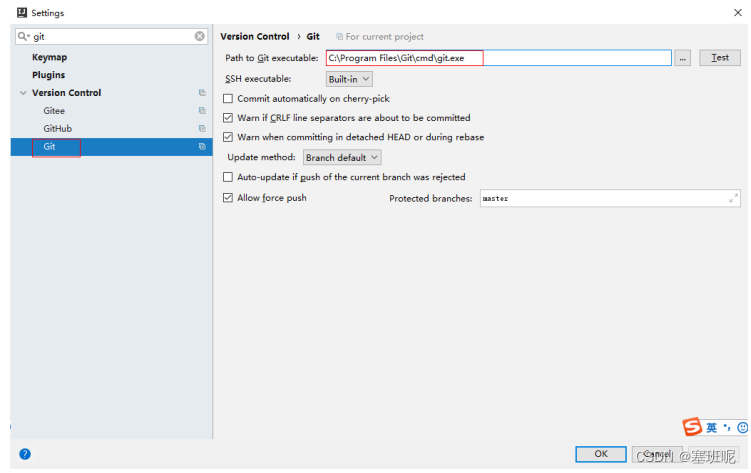Toggle Warn if CRLF line separators checkbox
Viewport: 751px width, 473px height.
[x=228, y=118]
